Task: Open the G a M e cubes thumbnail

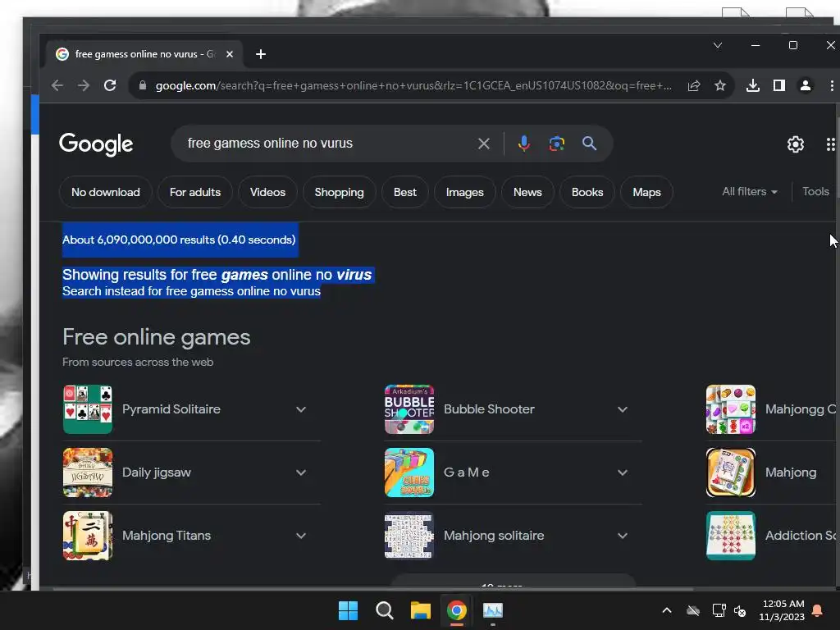Action: (x=409, y=472)
